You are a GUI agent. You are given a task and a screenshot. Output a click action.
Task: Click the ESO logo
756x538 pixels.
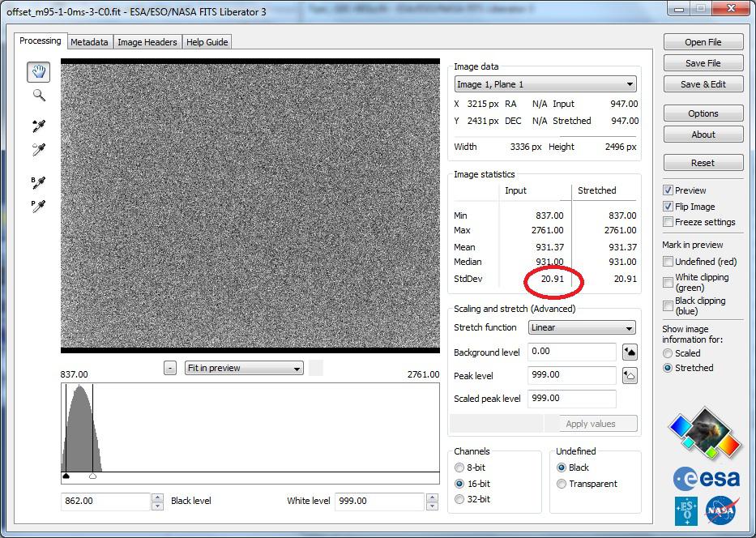point(686,511)
